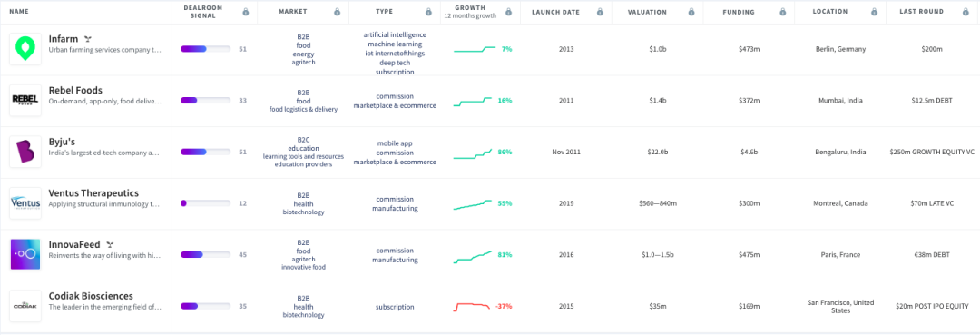Click the lock icon next to Type column
Image resolution: width=980 pixels, height=335 pixels.
pyautogui.click(x=428, y=12)
